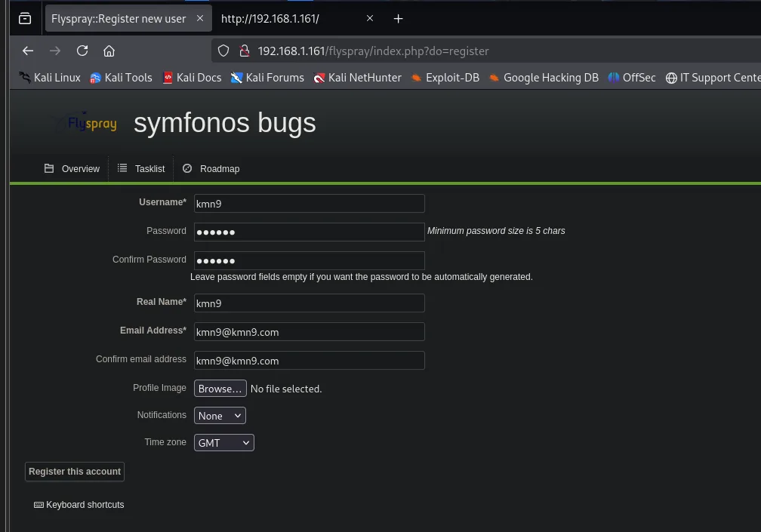Screen dimensions: 761x532
Task: Open the Tasklist page
Action: pos(141,169)
